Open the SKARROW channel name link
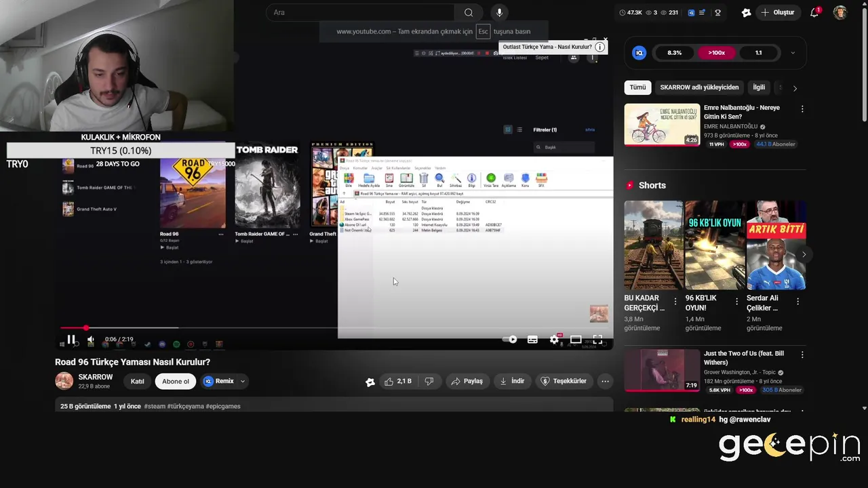868x488 pixels. pos(95,377)
